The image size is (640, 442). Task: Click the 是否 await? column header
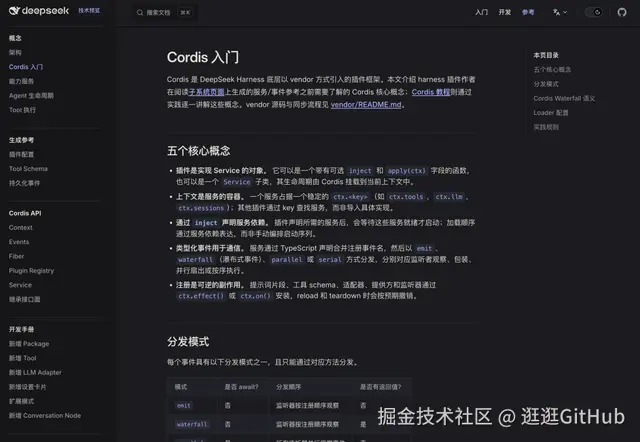[x=241, y=387]
